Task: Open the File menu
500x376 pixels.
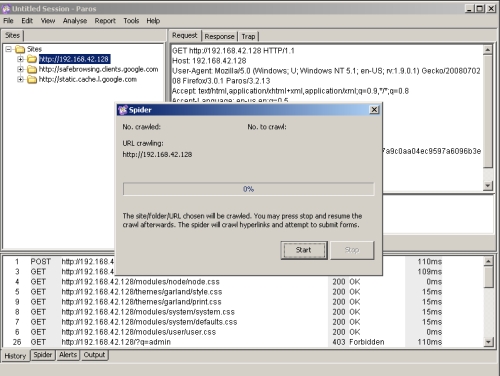Action: [8, 21]
